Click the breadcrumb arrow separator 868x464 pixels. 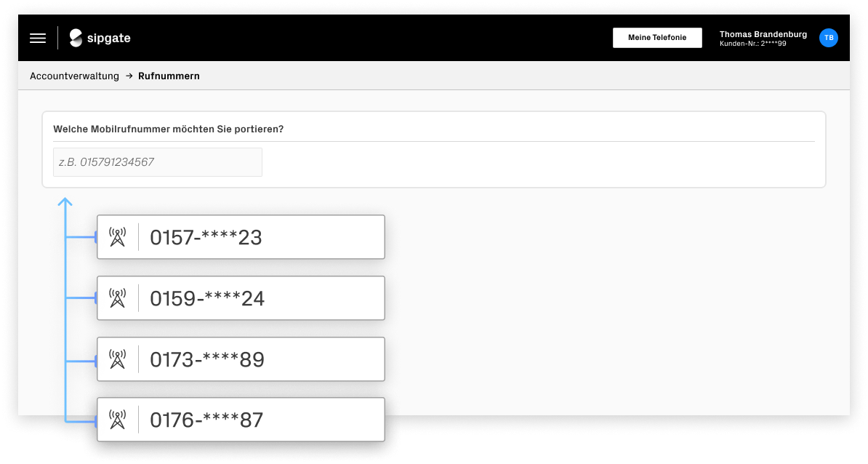[129, 76]
